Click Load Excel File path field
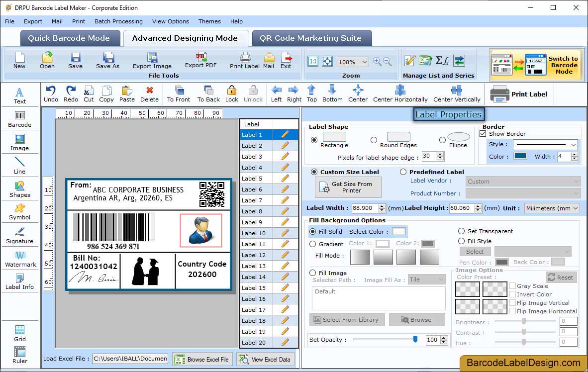 click(130, 359)
